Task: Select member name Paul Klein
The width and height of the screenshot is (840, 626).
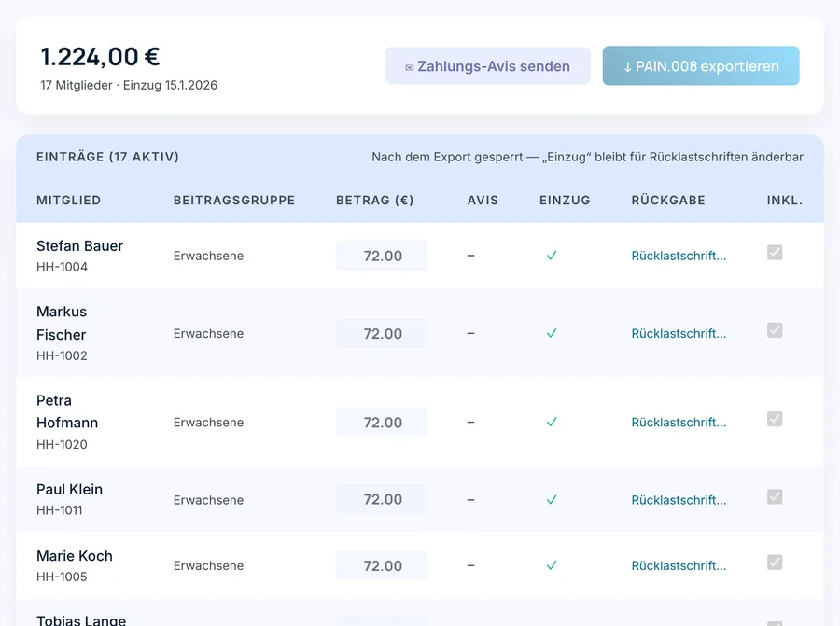Action: coord(70,489)
